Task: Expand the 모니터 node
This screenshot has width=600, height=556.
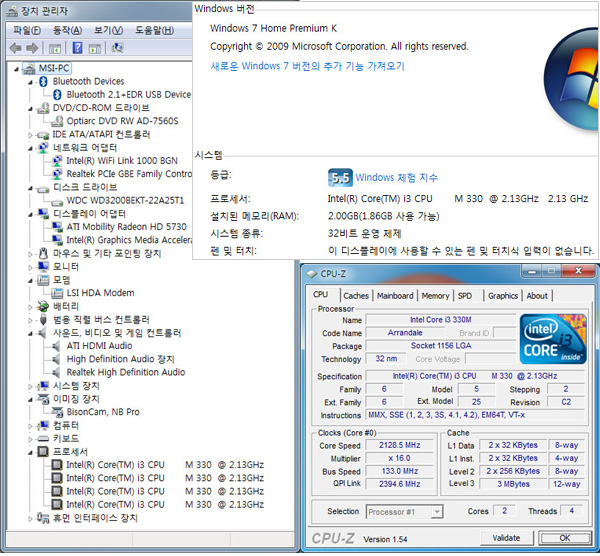Action: (31, 267)
